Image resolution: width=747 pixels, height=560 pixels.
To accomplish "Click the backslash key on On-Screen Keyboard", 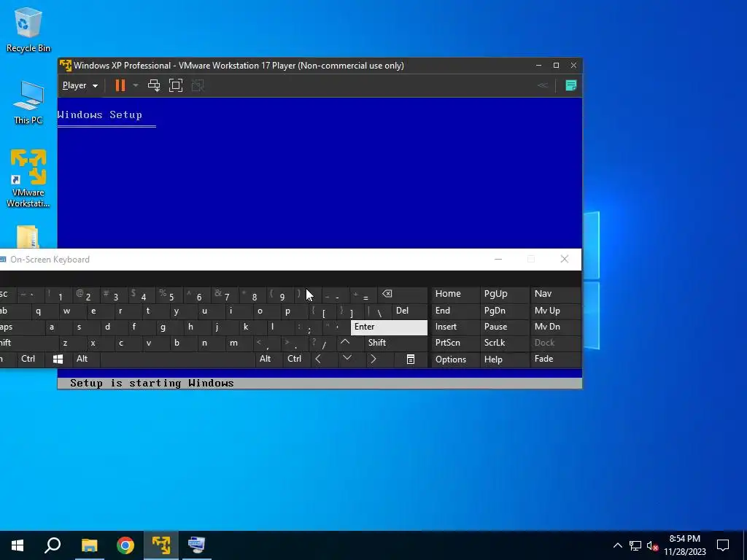I will 378,311.
